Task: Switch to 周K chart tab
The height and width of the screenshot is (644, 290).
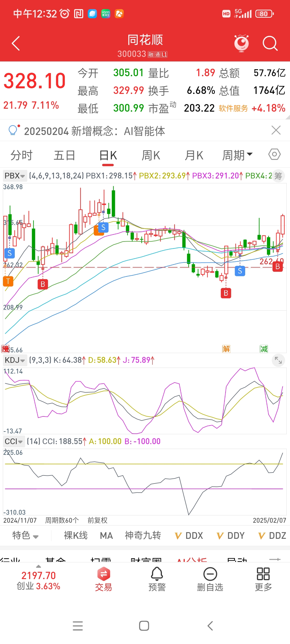Action: pos(151,155)
